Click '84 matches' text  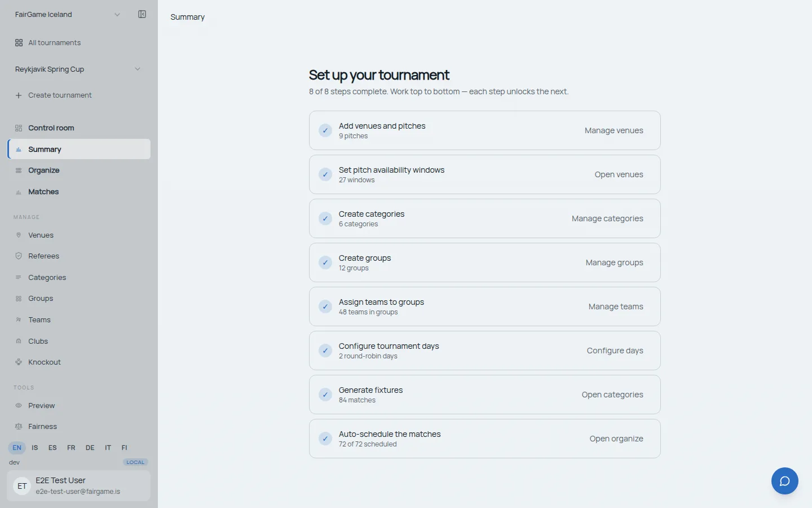tap(357, 400)
